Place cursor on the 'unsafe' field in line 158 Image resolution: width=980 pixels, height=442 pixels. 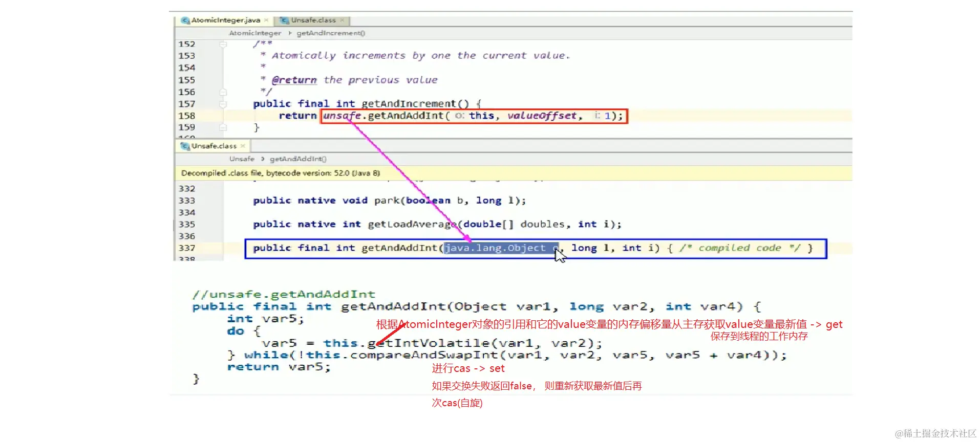tap(342, 116)
